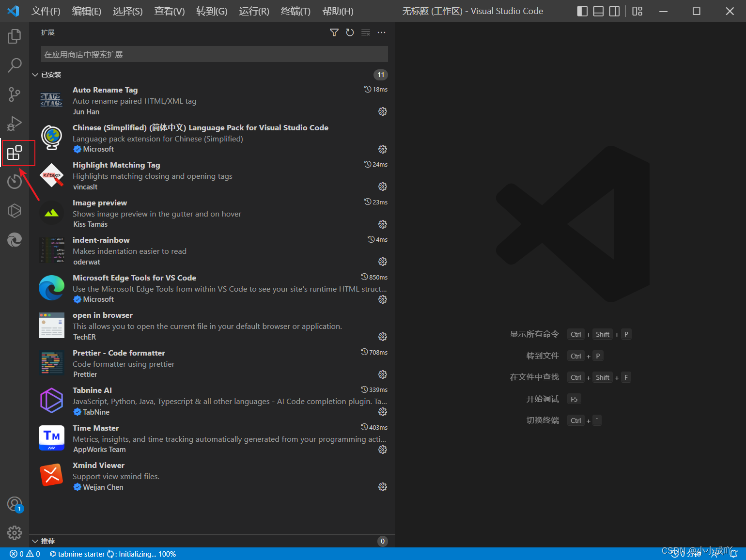Viewport: 746px width, 560px height.
Task: Open the 转到(G) menu
Action: click(212, 11)
